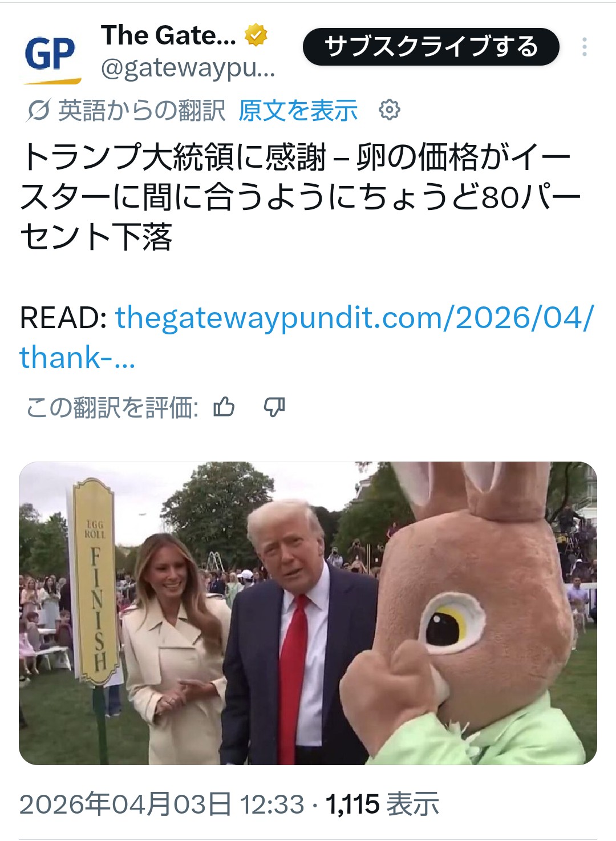
Task: Open translation settings gear icon
Action: tap(390, 110)
